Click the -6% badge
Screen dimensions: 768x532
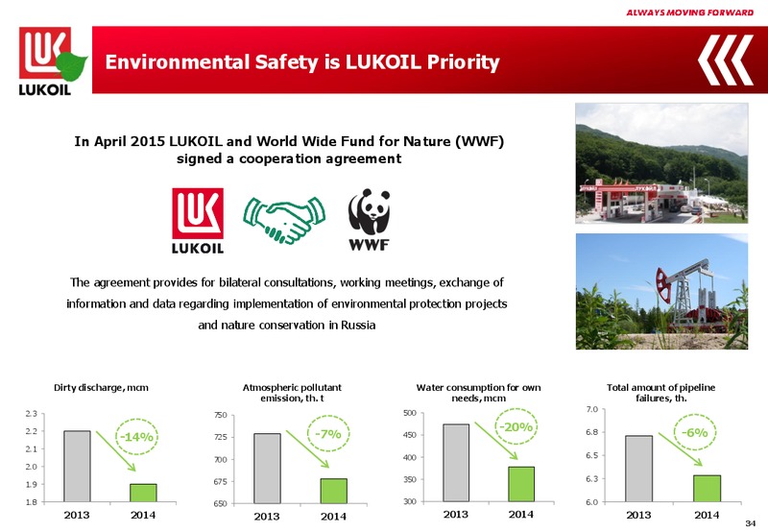(x=694, y=432)
